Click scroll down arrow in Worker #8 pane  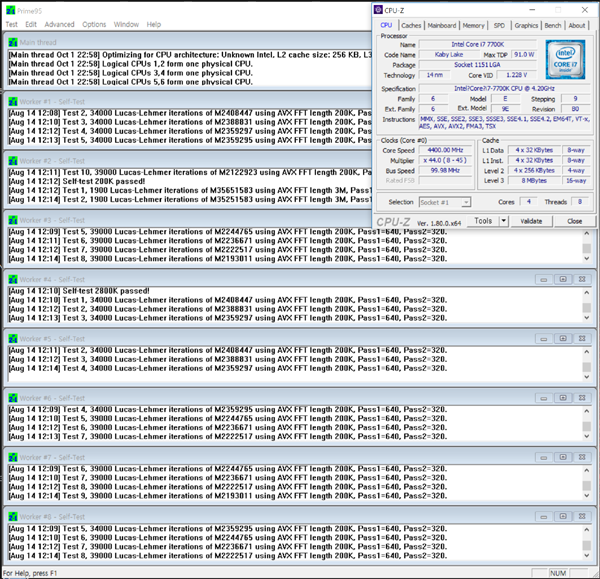(x=587, y=555)
